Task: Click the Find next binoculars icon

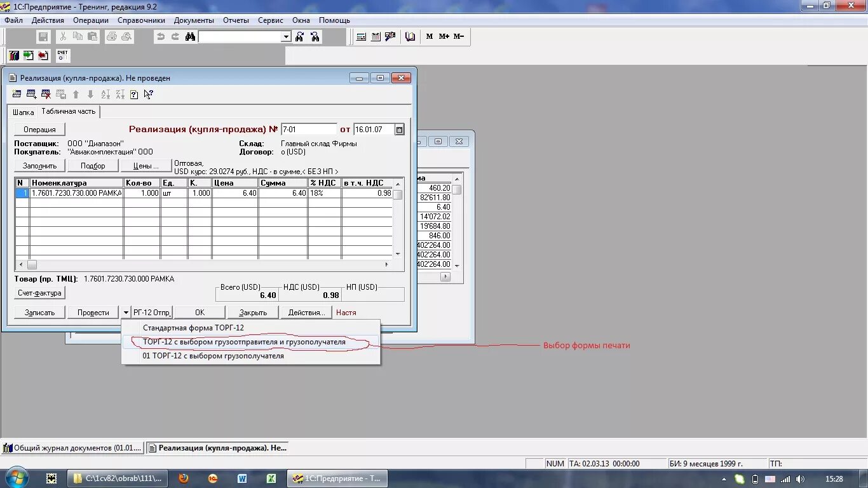Action: tap(301, 37)
